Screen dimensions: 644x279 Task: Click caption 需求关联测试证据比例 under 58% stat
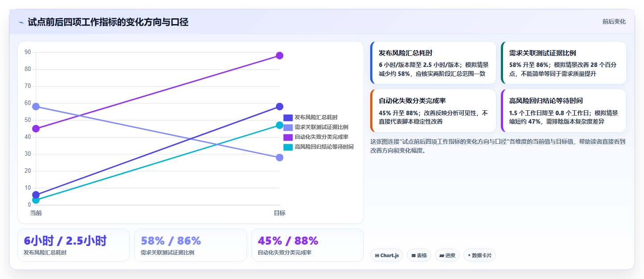(167, 253)
